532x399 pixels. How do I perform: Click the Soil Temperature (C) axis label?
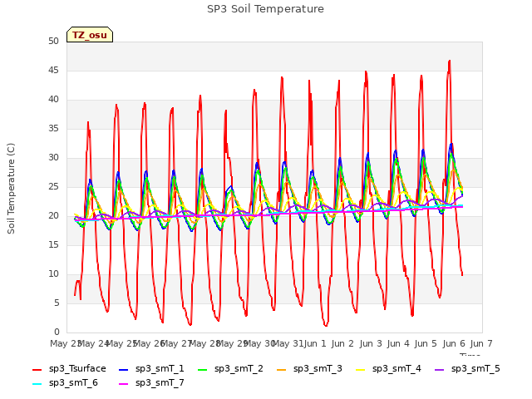[11, 189]
